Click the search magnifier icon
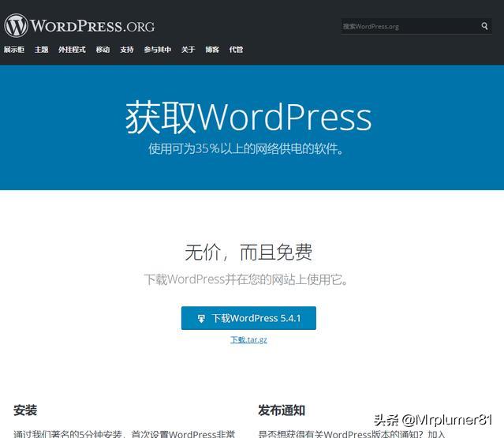504x438 pixels. click(x=484, y=26)
